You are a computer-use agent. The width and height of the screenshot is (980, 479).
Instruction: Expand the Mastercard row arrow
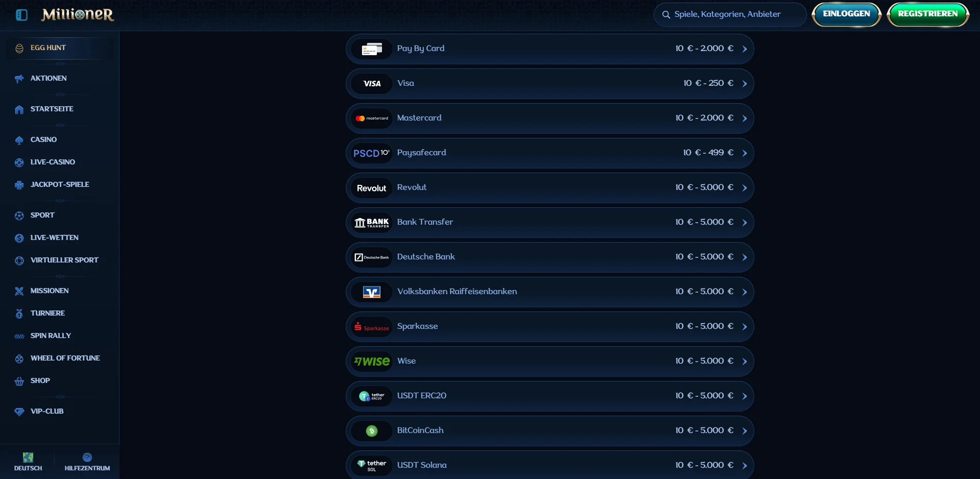[745, 118]
